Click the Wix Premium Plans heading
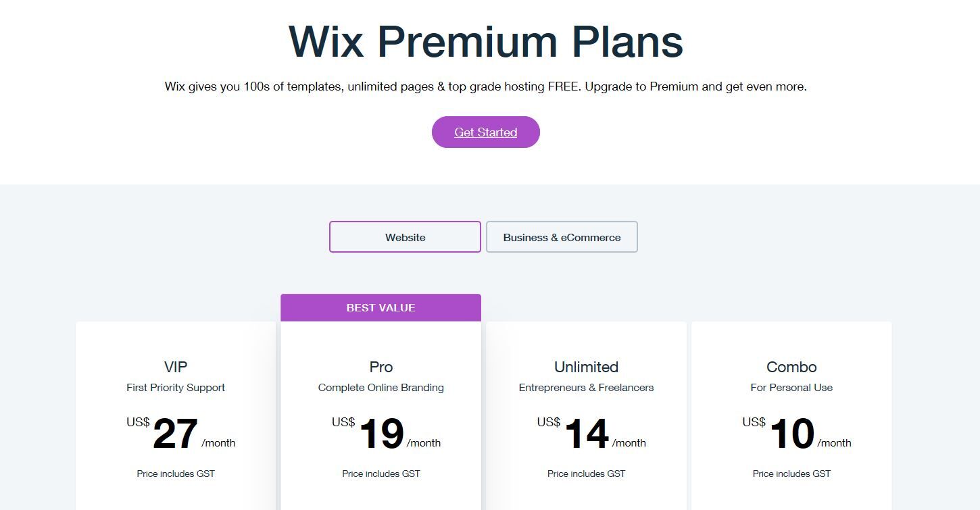 pos(485,42)
